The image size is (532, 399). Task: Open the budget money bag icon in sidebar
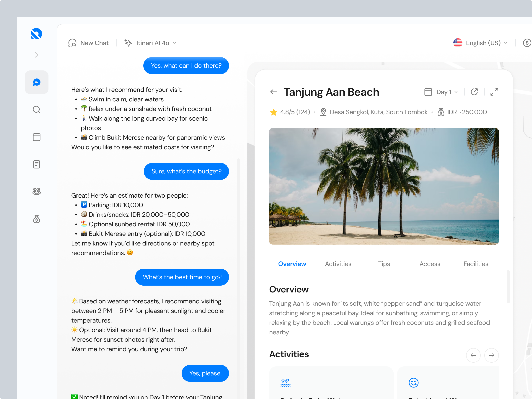tap(37, 219)
